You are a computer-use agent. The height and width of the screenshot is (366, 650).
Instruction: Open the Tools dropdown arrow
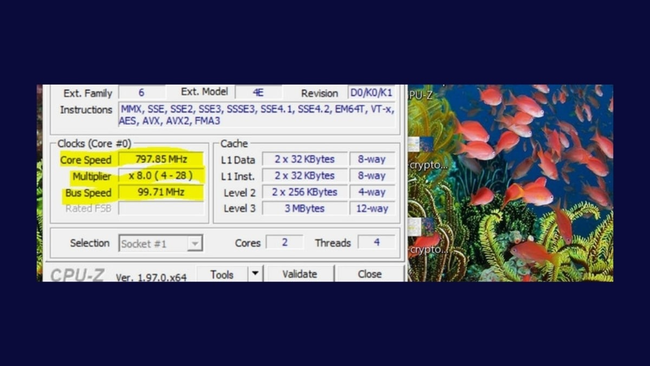tap(255, 274)
